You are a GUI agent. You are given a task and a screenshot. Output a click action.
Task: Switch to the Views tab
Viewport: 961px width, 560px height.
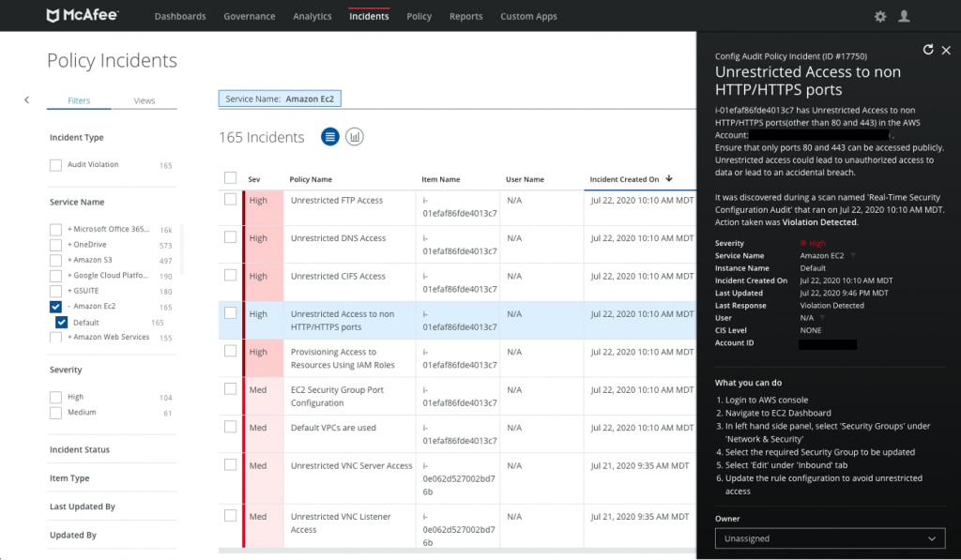coord(145,100)
